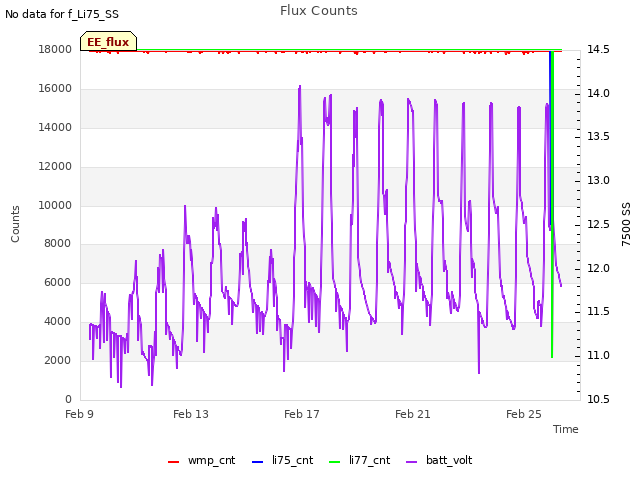Toggle the wmp_cnt legend entry
Image resolution: width=640 pixels, height=480 pixels.
point(202,460)
